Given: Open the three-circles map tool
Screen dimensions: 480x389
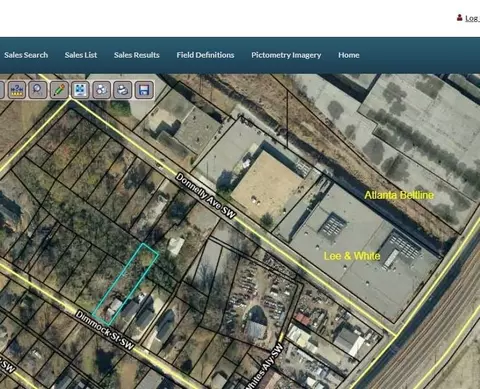Looking at the screenshot, I should pos(102,90).
